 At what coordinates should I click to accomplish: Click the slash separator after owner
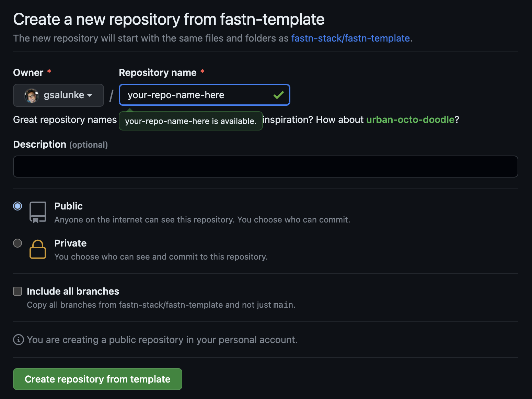111,96
